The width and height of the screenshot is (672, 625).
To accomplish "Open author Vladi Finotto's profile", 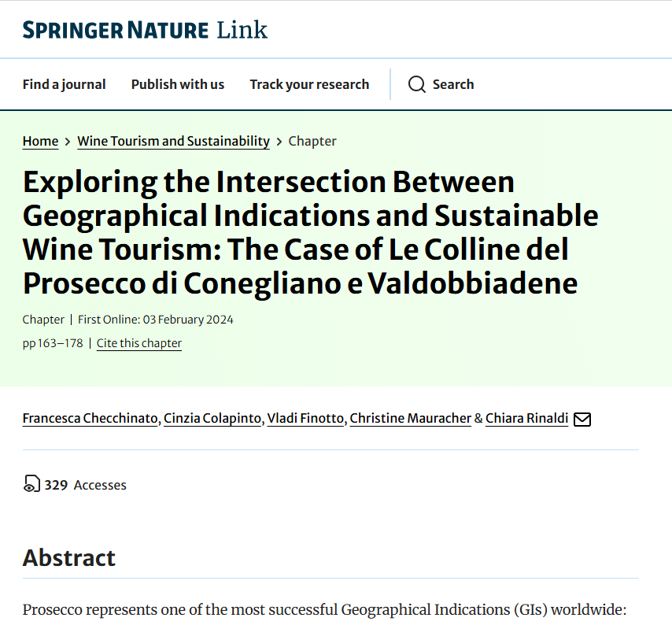I will (x=305, y=419).
